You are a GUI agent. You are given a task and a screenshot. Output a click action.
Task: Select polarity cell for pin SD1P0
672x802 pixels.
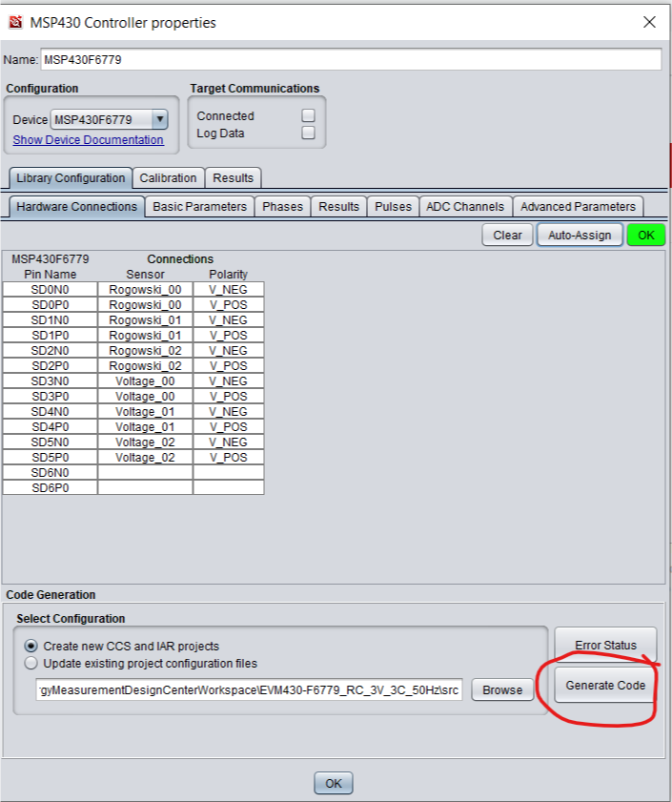pyautogui.click(x=229, y=336)
